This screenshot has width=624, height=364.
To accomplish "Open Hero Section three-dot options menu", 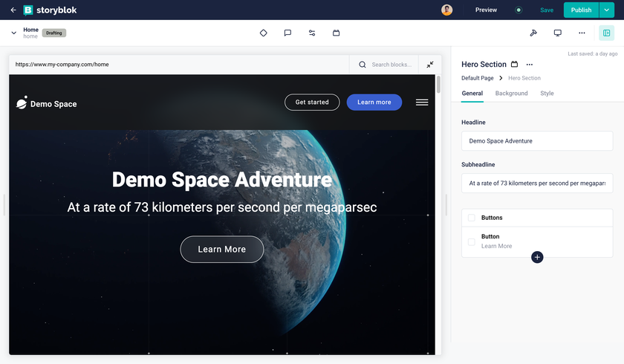I will [530, 65].
